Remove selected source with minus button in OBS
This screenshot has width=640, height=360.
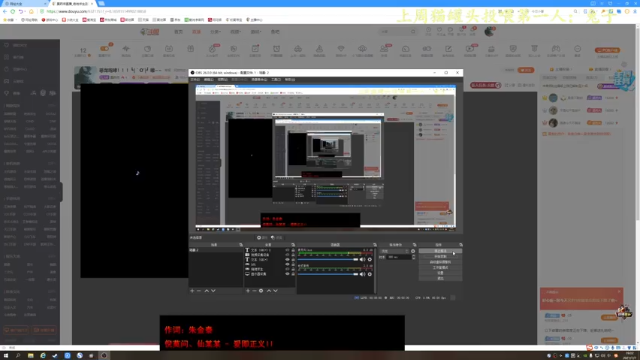pos(254,291)
